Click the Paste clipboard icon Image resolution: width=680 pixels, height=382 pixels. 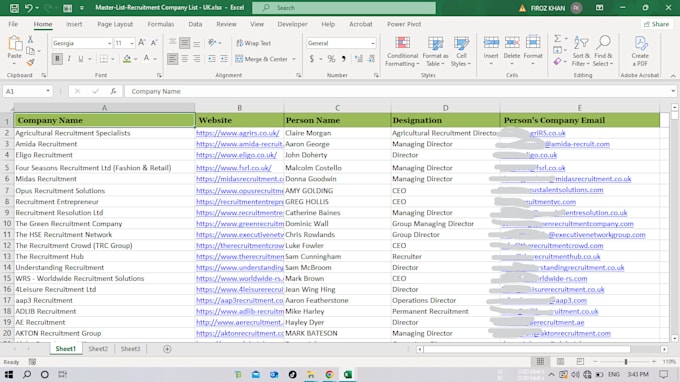15,43
